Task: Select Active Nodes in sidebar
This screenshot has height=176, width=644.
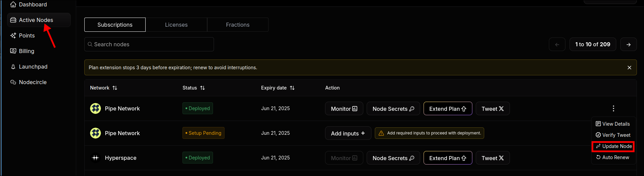Action: coord(39,20)
